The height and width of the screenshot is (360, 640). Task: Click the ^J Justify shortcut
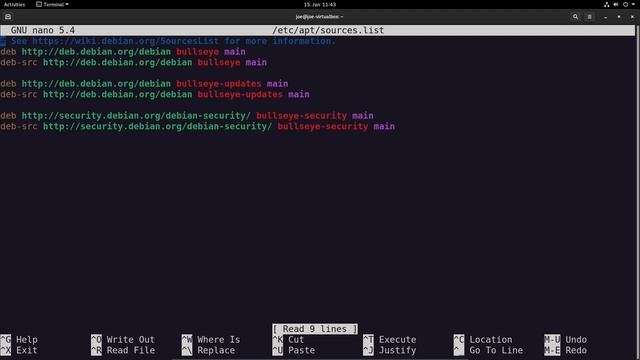390,350
